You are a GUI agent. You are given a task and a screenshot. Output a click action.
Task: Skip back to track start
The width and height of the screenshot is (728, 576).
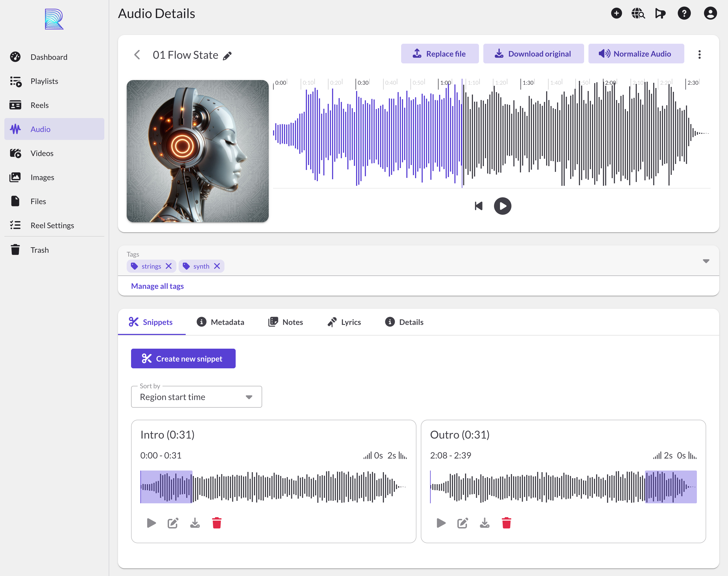[478, 206]
